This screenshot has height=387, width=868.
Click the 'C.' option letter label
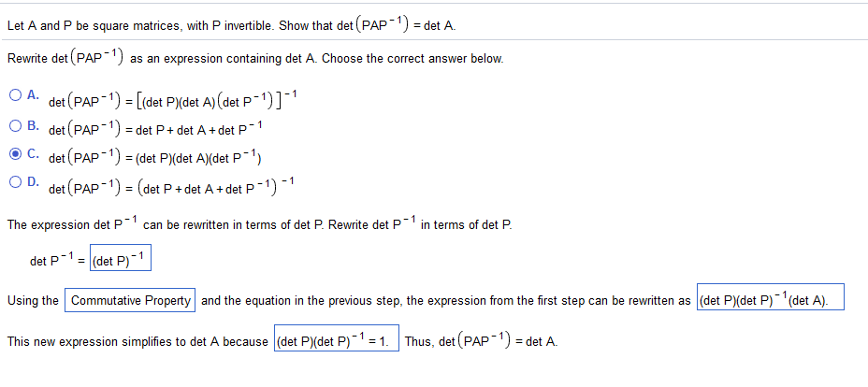(34, 154)
